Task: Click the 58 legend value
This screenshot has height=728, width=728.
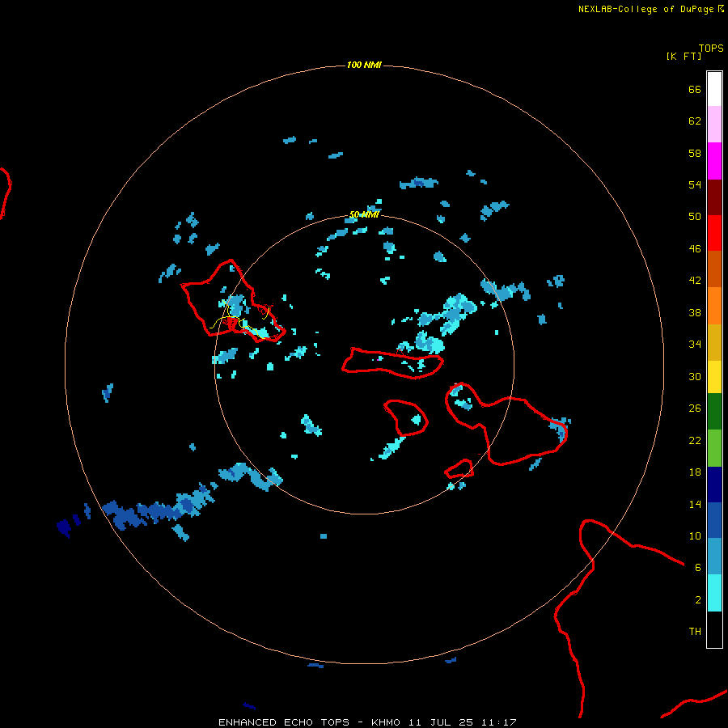Action: (695, 153)
